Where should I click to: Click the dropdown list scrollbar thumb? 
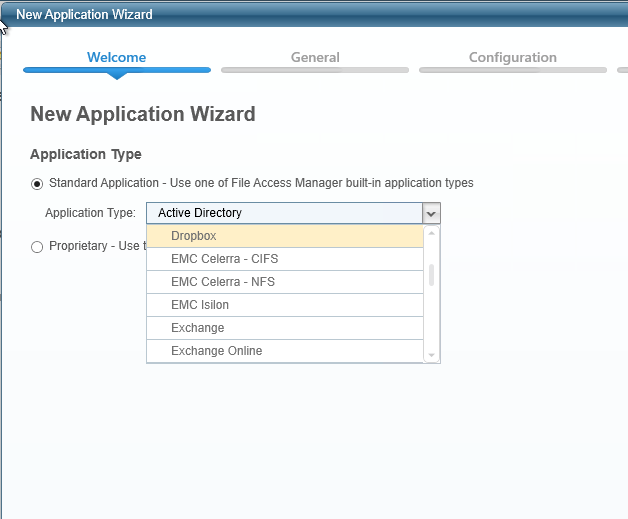coord(432,275)
